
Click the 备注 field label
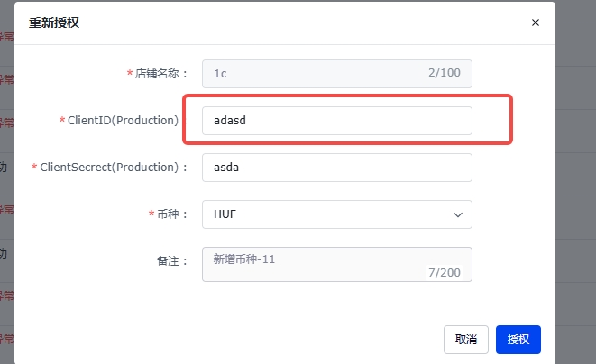click(x=171, y=261)
